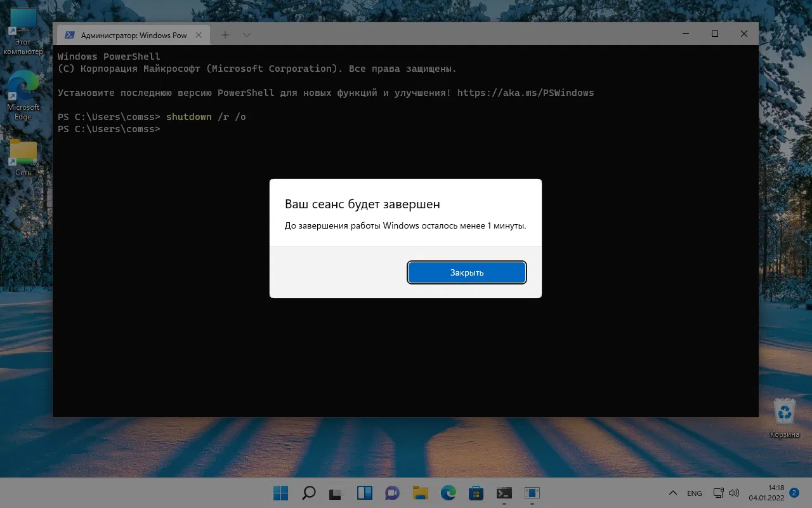The height and width of the screenshot is (508, 812).
Task: Close the Windows Terminal window
Action: (x=744, y=34)
